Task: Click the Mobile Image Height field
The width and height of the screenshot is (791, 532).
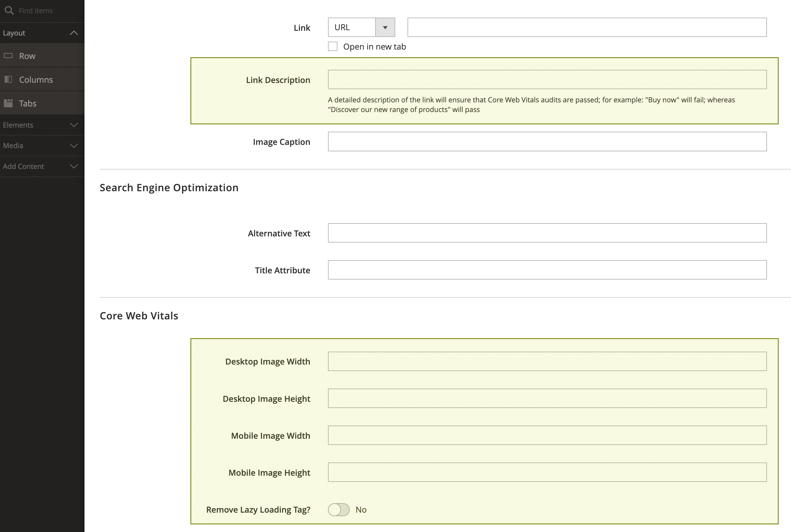Action: click(547, 472)
